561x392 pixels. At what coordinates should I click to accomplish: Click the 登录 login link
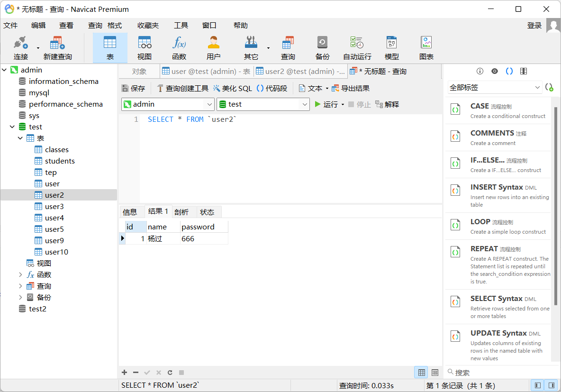(534, 25)
